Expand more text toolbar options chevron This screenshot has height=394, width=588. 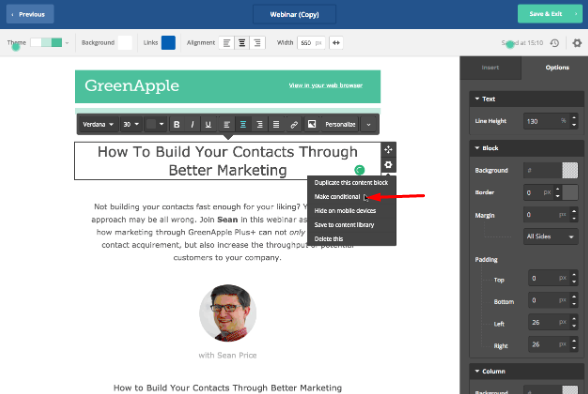click(x=369, y=124)
